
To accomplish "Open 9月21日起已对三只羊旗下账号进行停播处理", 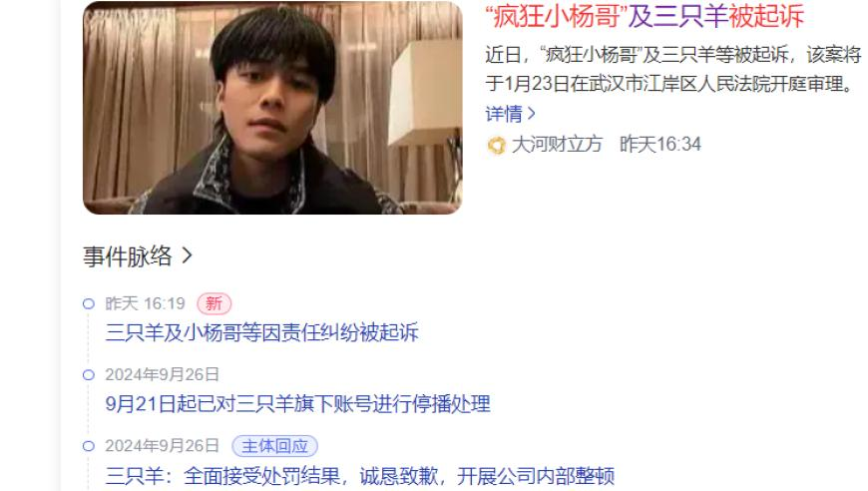I will click(x=298, y=403).
